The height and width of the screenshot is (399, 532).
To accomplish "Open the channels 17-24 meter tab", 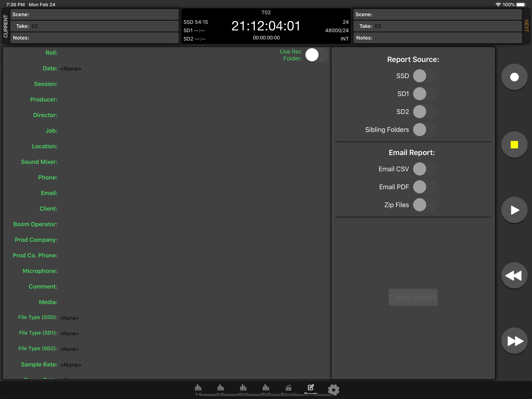I will [243, 389].
